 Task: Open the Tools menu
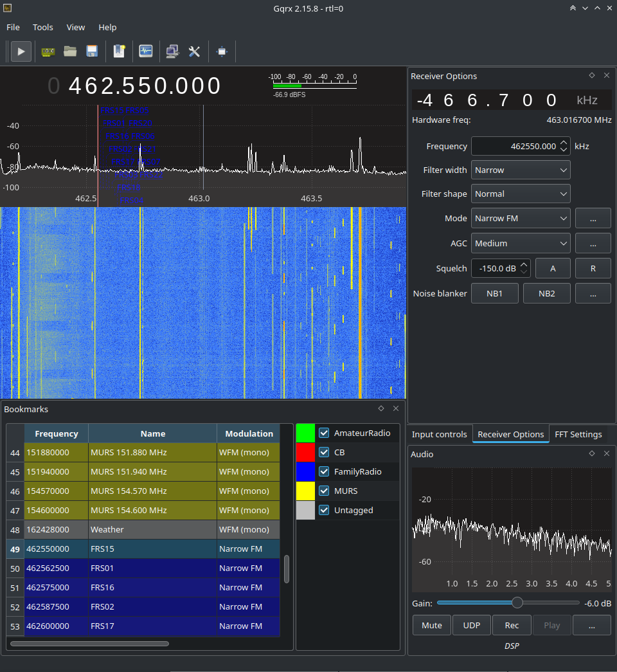43,28
